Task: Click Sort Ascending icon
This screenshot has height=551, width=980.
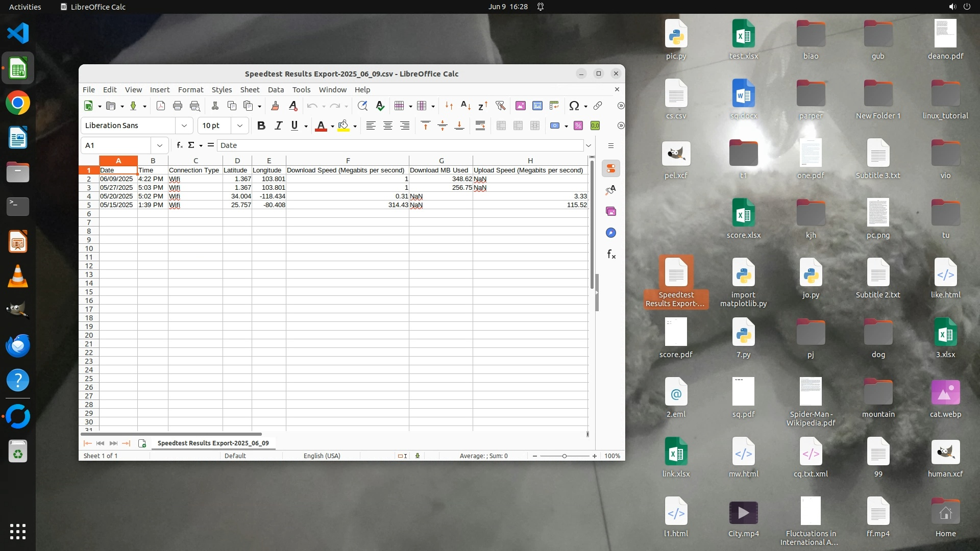Action: pos(465,106)
